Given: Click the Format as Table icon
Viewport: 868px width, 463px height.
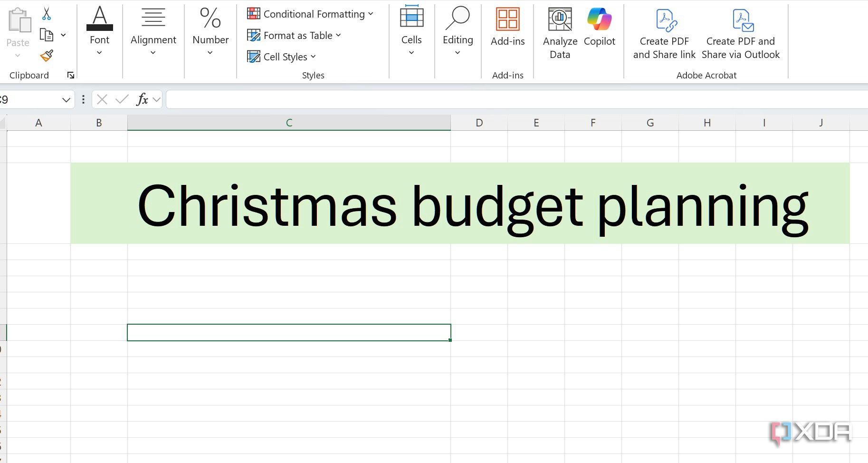Looking at the screenshot, I should 254,35.
